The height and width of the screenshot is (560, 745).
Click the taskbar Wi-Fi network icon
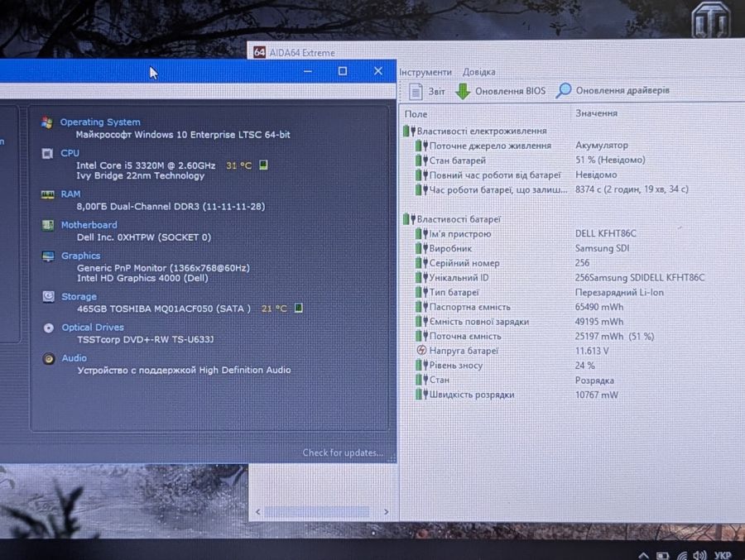click(681, 555)
